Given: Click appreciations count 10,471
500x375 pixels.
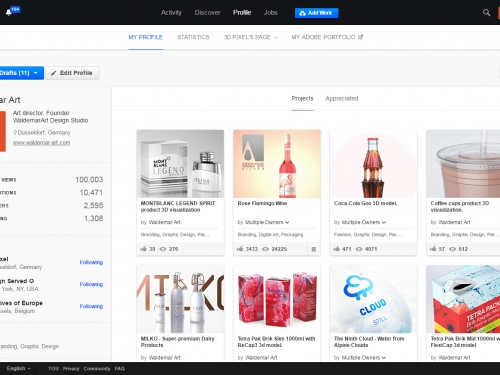Looking at the screenshot, I should pyautogui.click(x=91, y=193).
